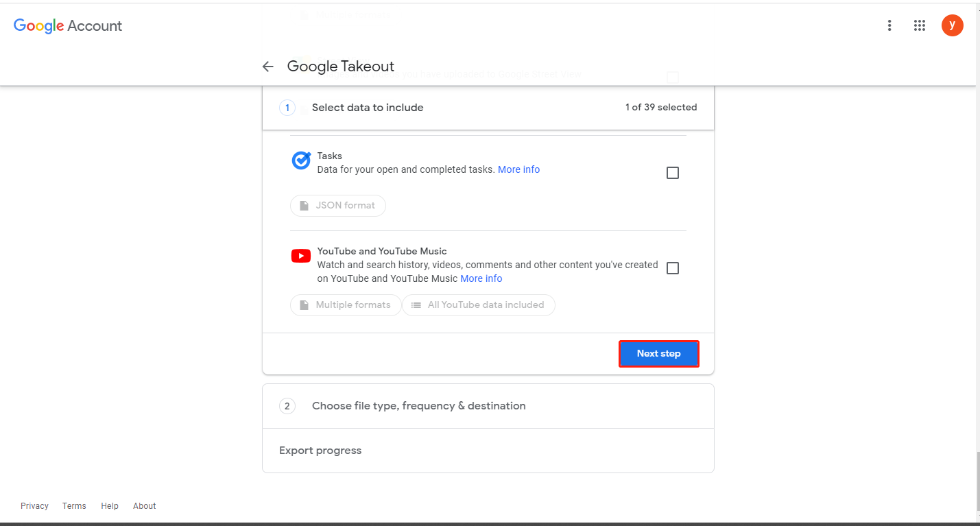Image resolution: width=980 pixels, height=526 pixels.
Task: Click the Next step button
Action: point(658,353)
